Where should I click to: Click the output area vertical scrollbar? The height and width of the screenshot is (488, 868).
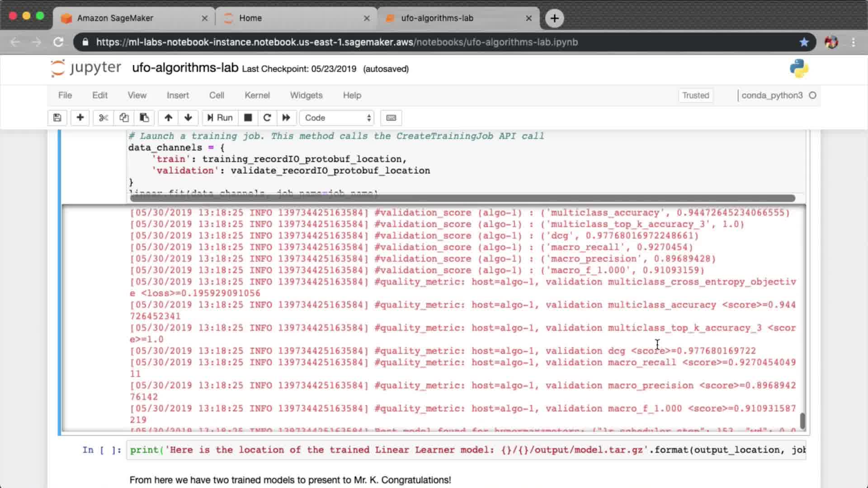pyautogui.click(x=802, y=421)
